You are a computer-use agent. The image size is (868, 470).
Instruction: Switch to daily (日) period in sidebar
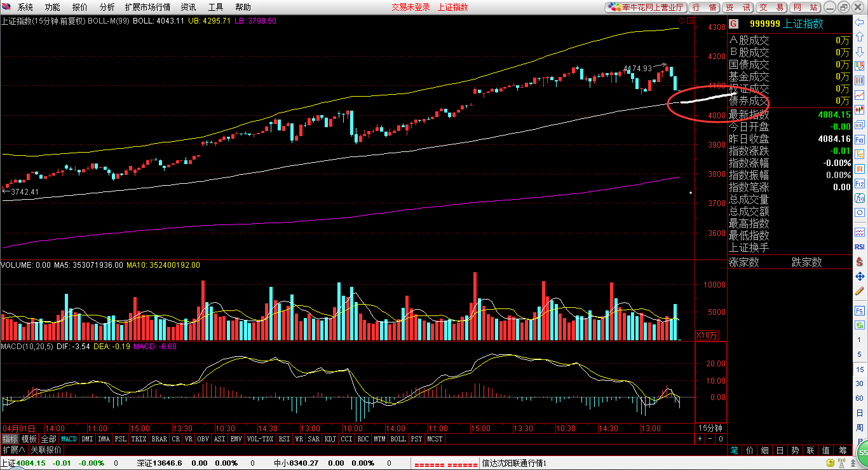click(860, 413)
